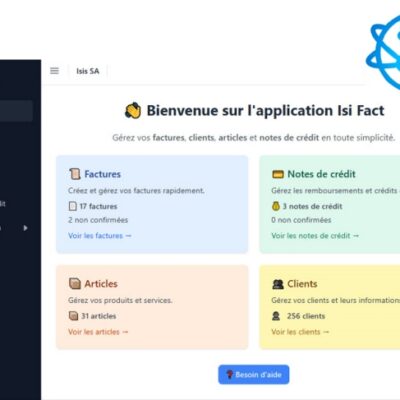Image resolution: width=400 pixels, height=400 pixels.
Task: Click the money bag icon
Action: pyautogui.click(x=276, y=206)
